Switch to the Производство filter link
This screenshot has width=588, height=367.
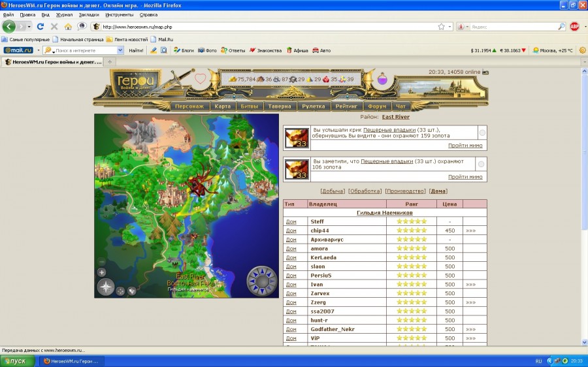[405, 191]
